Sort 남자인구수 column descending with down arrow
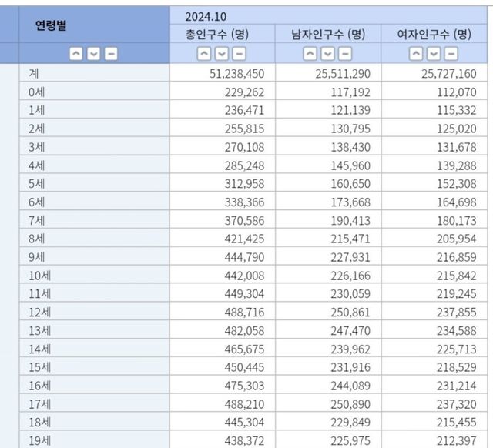Viewport: 493px width, 448px height. [x=327, y=54]
